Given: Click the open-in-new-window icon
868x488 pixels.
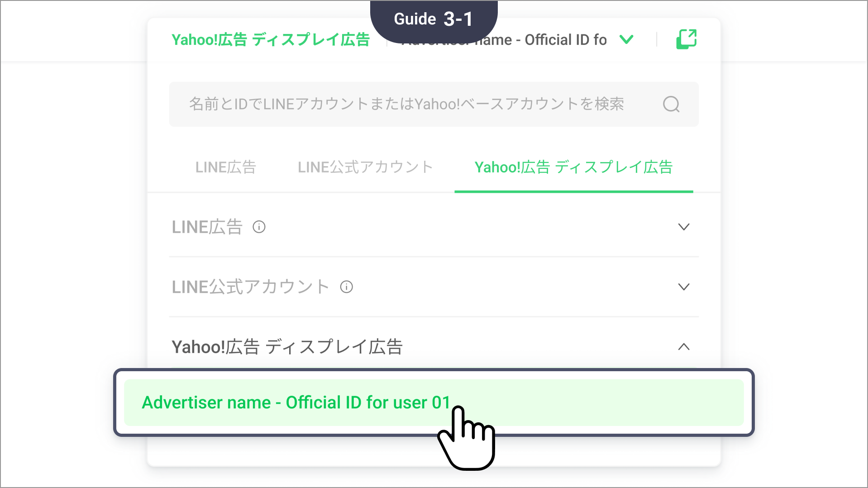Looking at the screenshot, I should [686, 39].
